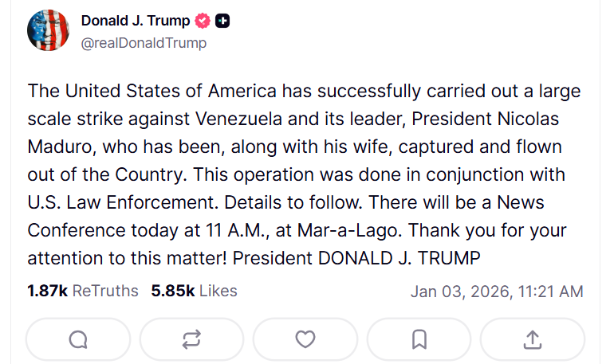Screen dimensions: 610x364
Task: Open the flag-painted profile avatar
Action: (x=49, y=31)
